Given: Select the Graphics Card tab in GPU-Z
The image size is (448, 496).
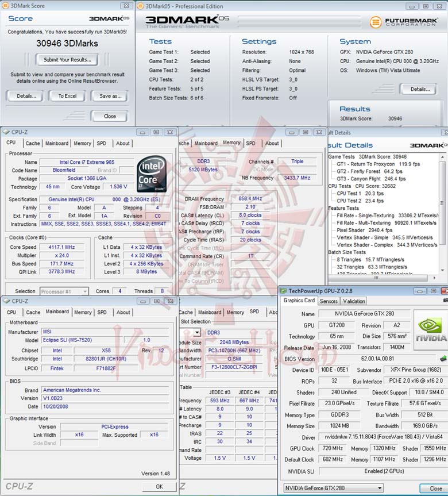Looking at the screenshot, I should point(299,301).
